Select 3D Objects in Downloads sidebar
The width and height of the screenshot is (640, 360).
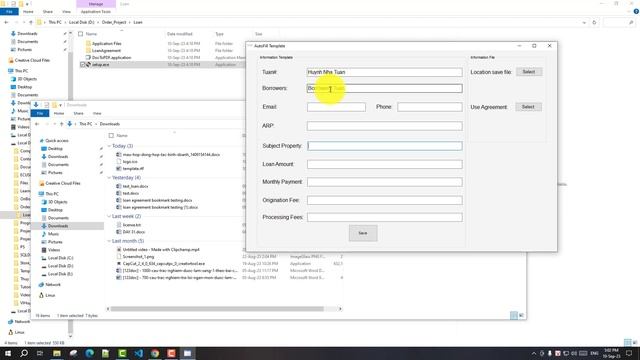(58, 202)
